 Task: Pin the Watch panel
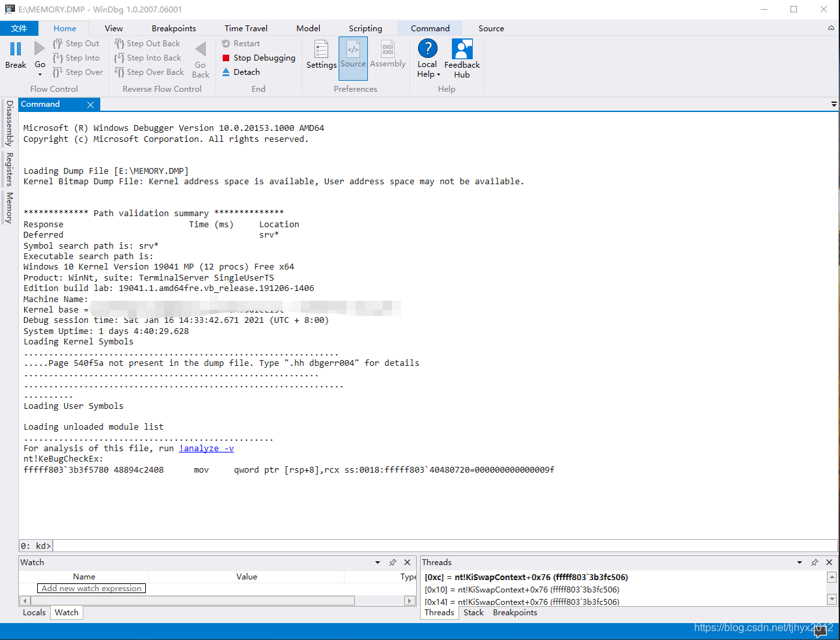pos(393,563)
